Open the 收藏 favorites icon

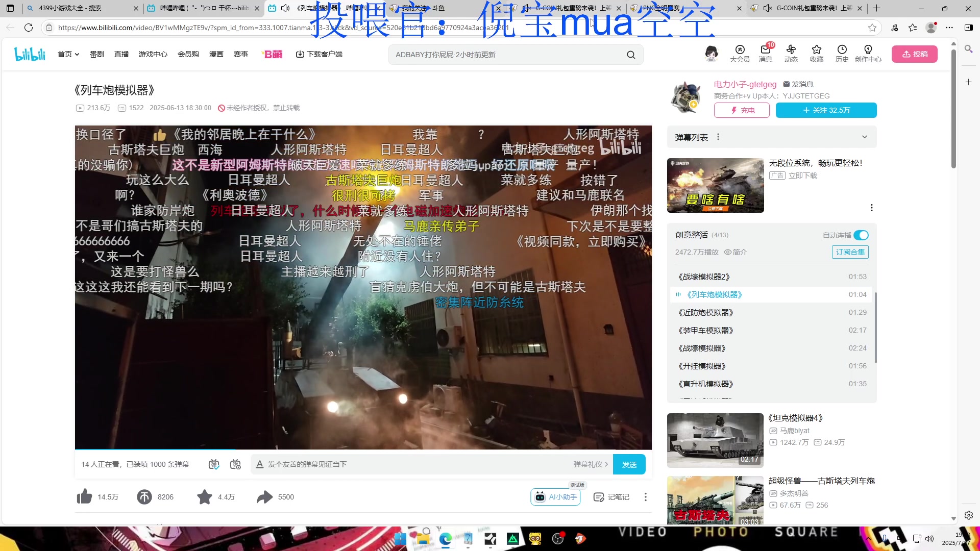click(x=816, y=54)
